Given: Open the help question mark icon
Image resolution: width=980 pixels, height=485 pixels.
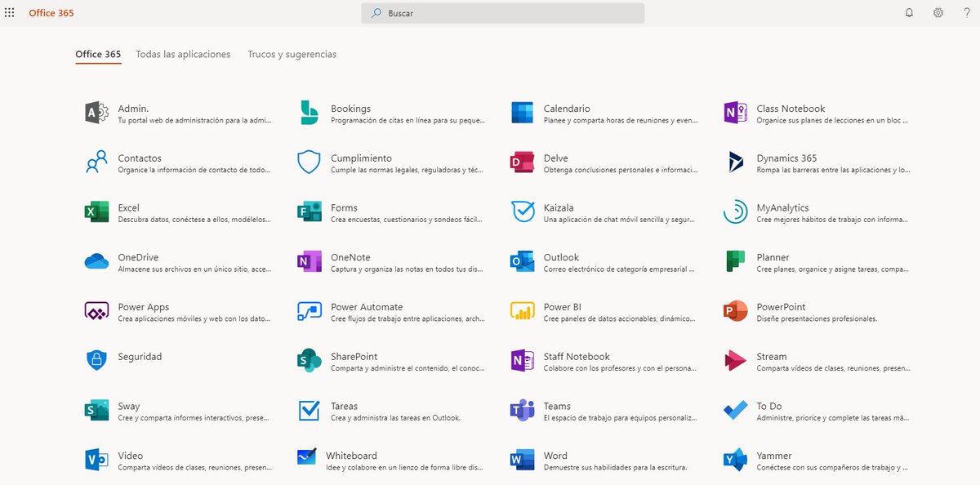Looking at the screenshot, I should click(x=967, y=13).
